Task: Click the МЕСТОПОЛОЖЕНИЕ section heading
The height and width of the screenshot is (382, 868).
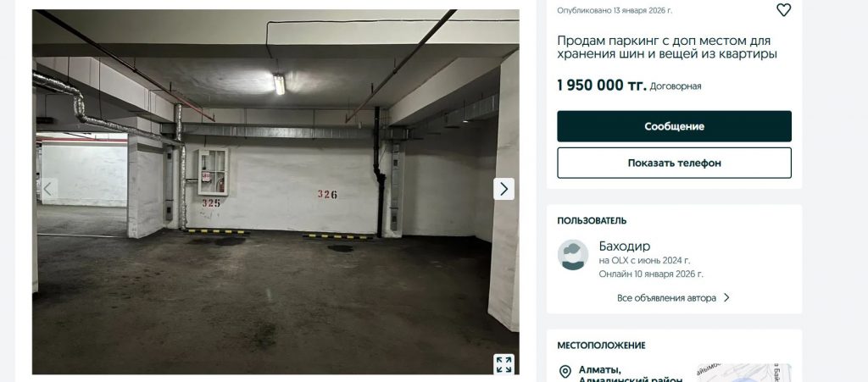Action: (x=601, y=346)
